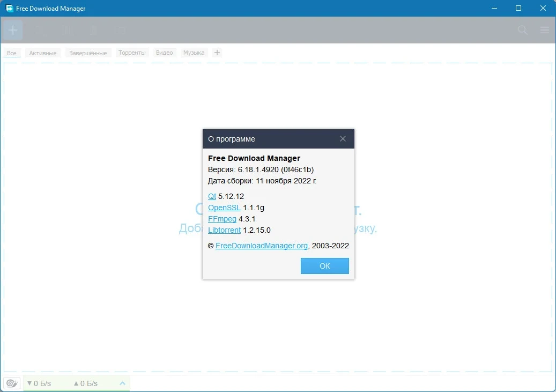This screenshot has height=392, width=556.
Task: Minimize the Free Download Manager window
Action: 494,8
